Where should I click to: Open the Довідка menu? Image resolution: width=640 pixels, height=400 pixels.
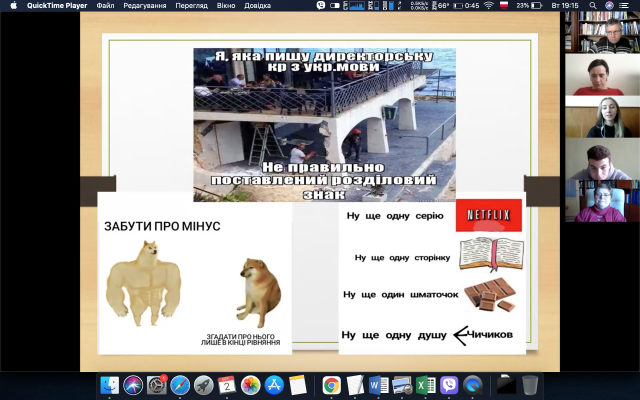(257, 6)
